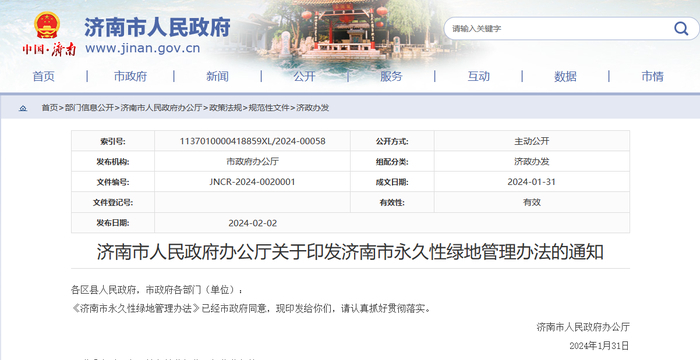Click the 市政府办公厅 publisher cell
This screenshot has height=360, width=700.
click(253, 161)
